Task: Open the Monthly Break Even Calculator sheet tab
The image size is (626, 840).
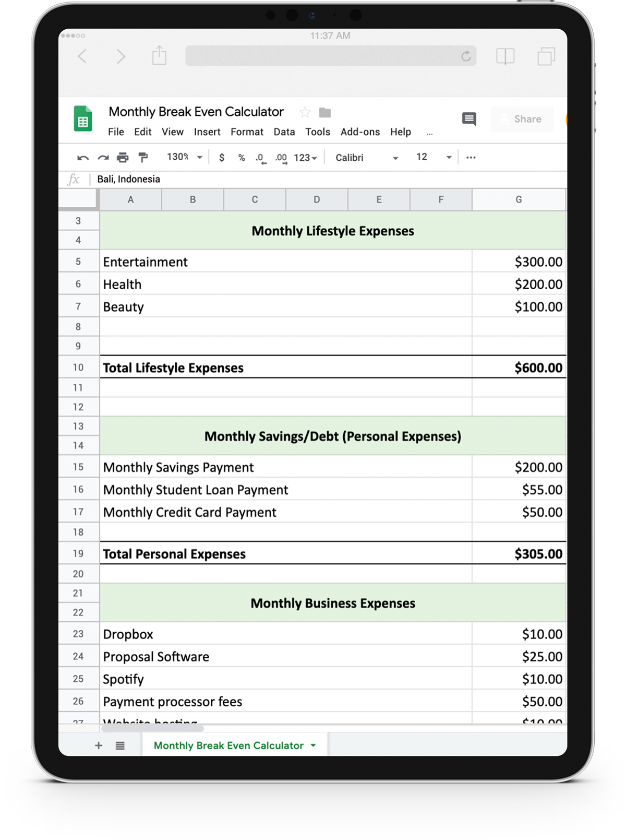Action: (235, 746)
